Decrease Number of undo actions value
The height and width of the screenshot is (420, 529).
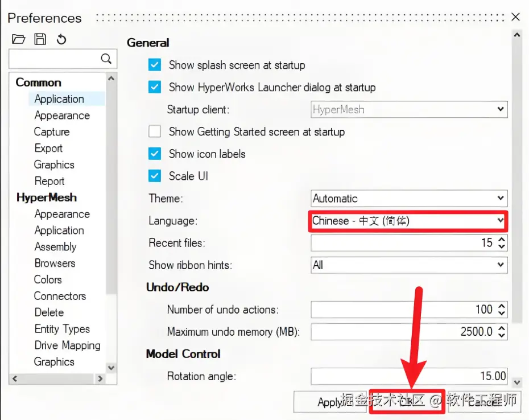pos(502,313)
